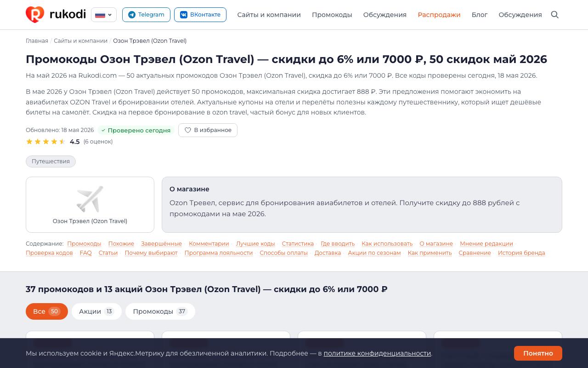Viewport: 588px width, 368px height.
Task: Jump to Программа лояльности section
Action: [219, 253]
